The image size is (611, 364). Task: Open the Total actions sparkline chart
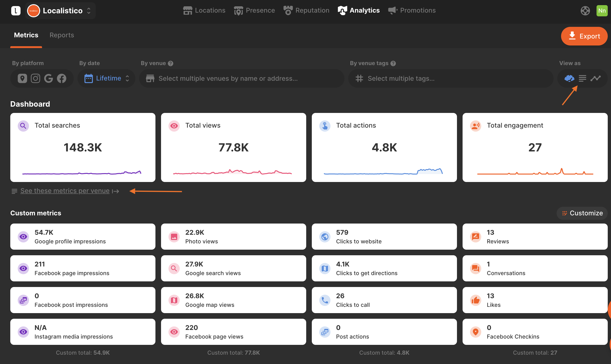point(383,171)
